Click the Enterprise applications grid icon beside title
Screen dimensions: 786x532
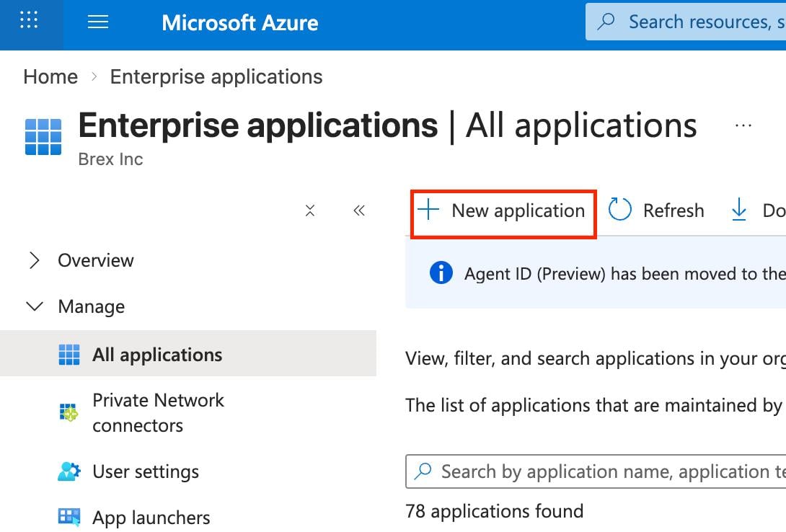point(43,136)
